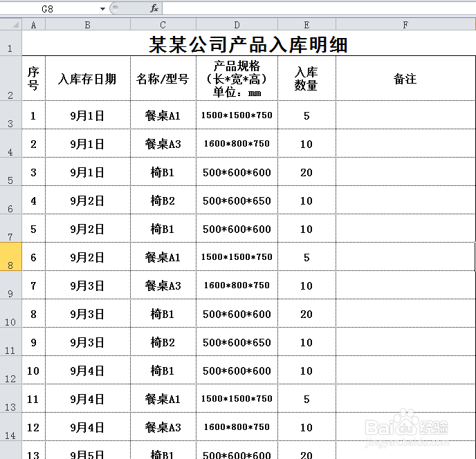476x459 pixels.
Task: Click sequence number 12 cell
Action: click(x=34, y=427)
